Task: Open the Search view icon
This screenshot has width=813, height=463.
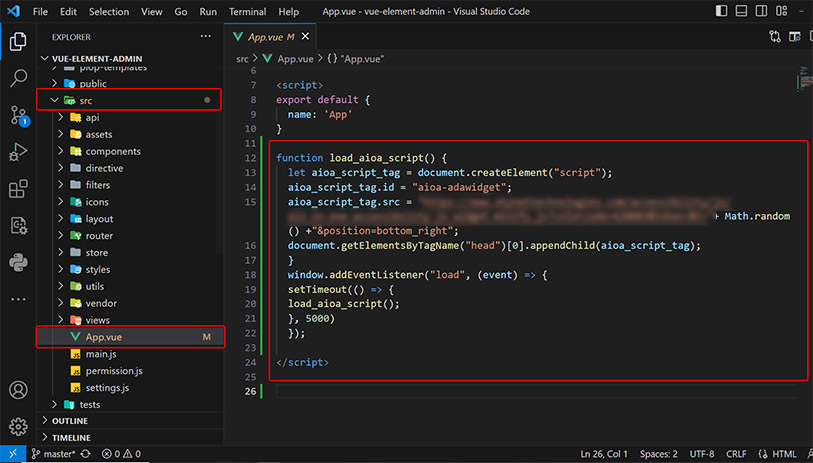Action: [x=18, y=78]
